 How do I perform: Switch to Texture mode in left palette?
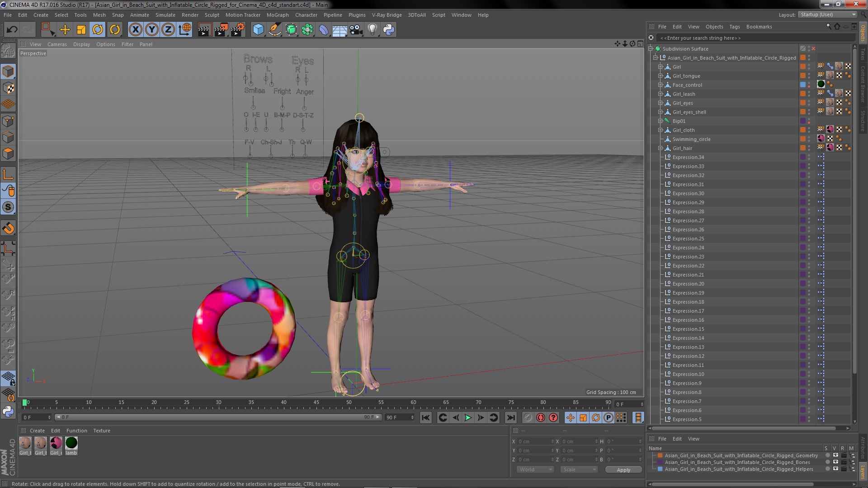pyautogui.click(x=8, y=88)
